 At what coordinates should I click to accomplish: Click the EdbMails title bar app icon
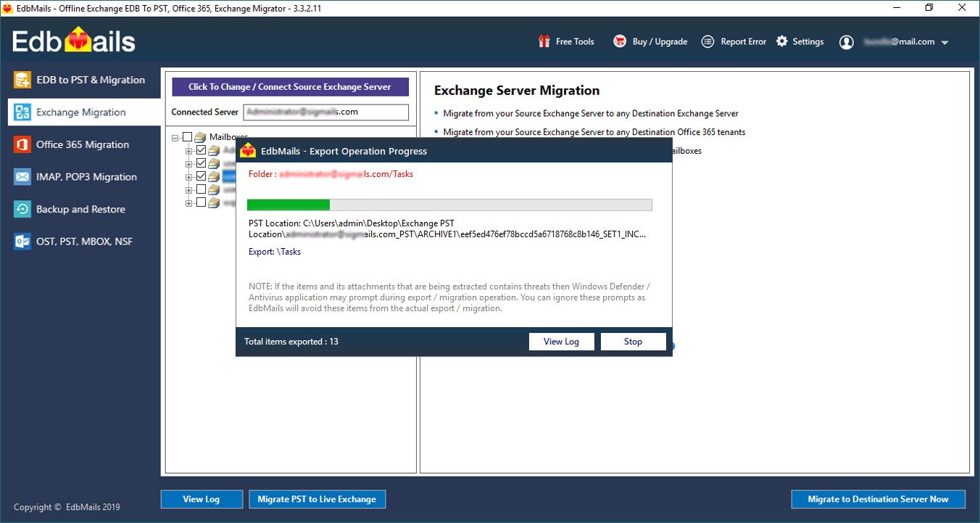8,8
